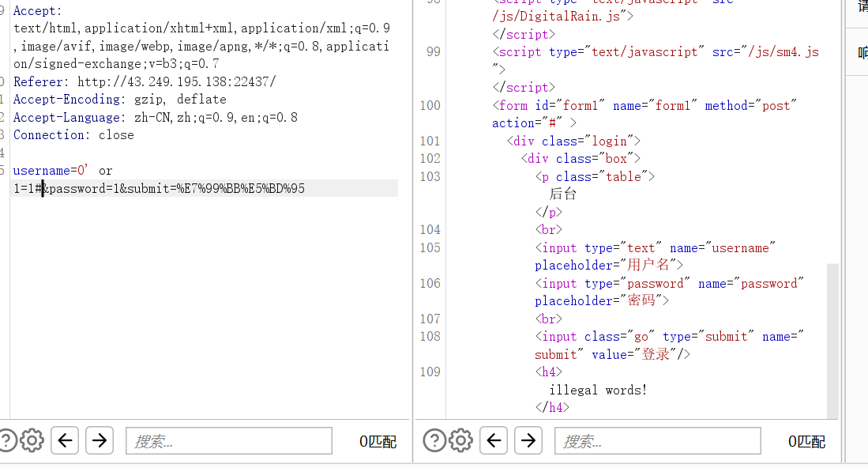
Task: Click the Accept-Encoding header line
Action: tap(119, 100)
